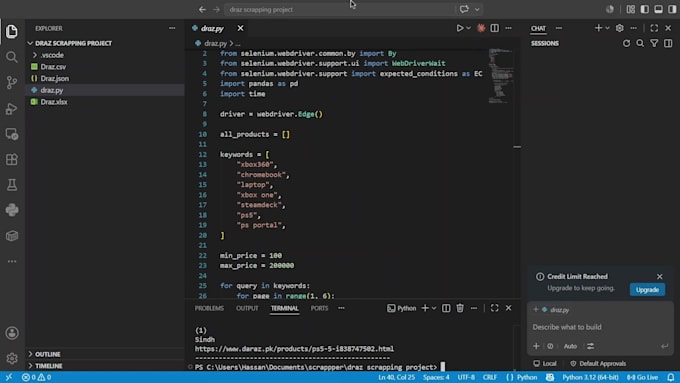Show more panel tabs
Screen dimensions: 680x383
coord(341,308)
